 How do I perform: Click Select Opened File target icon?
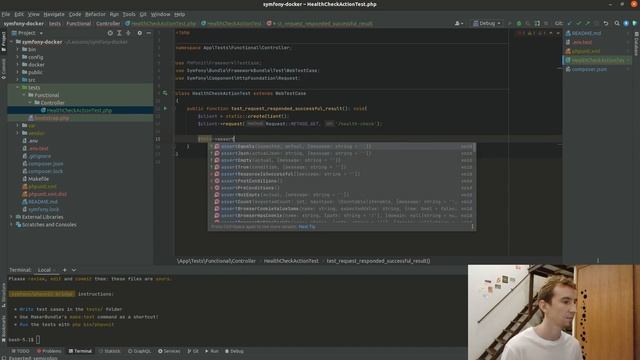click(x=110, y=33)
